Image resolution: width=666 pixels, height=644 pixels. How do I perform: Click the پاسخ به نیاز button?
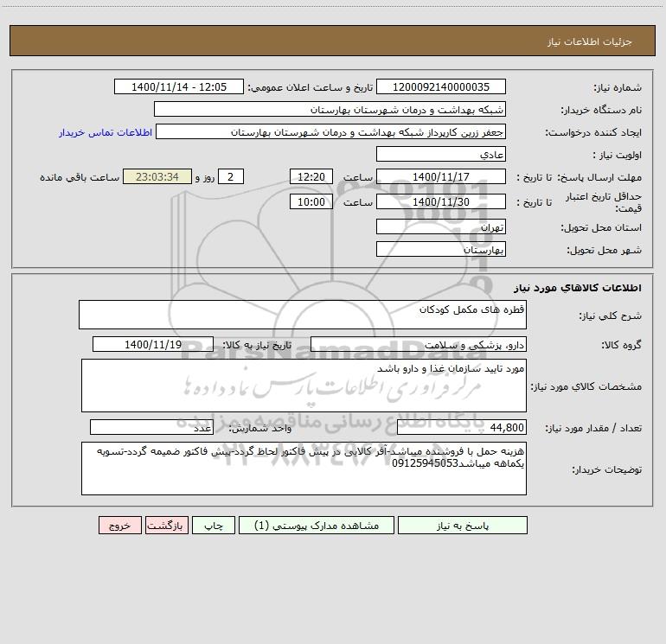click(463, 525)
